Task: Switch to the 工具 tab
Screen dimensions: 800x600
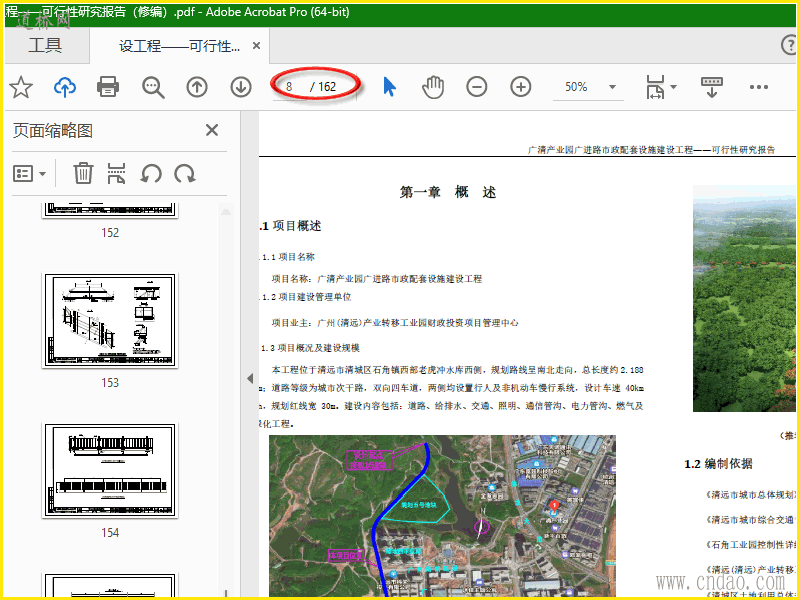Action: point(45,46)
